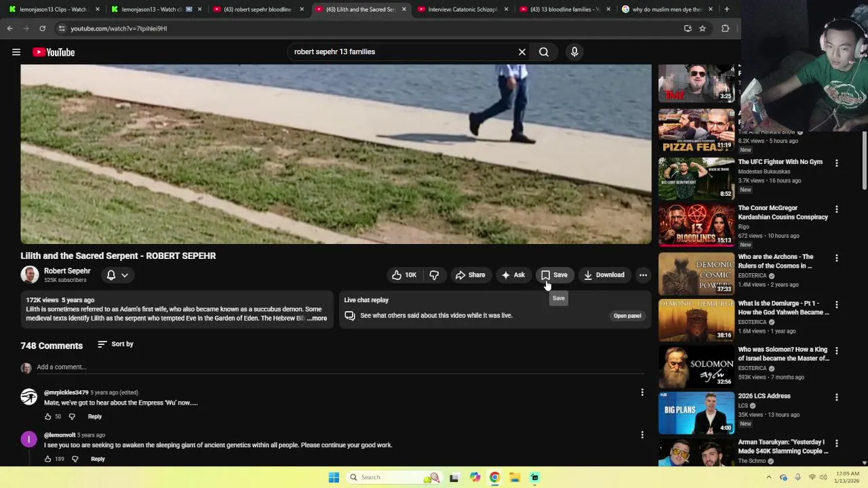Share the Lilith video
This screenshot has width=868, height=488.
(470, 275)
